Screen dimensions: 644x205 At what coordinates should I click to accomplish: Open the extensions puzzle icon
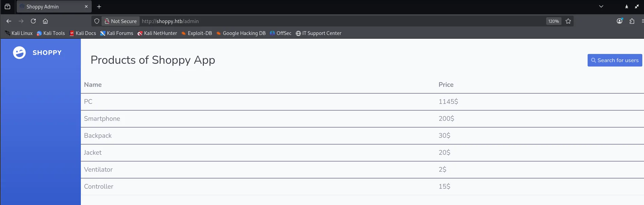tap(632, 21)
